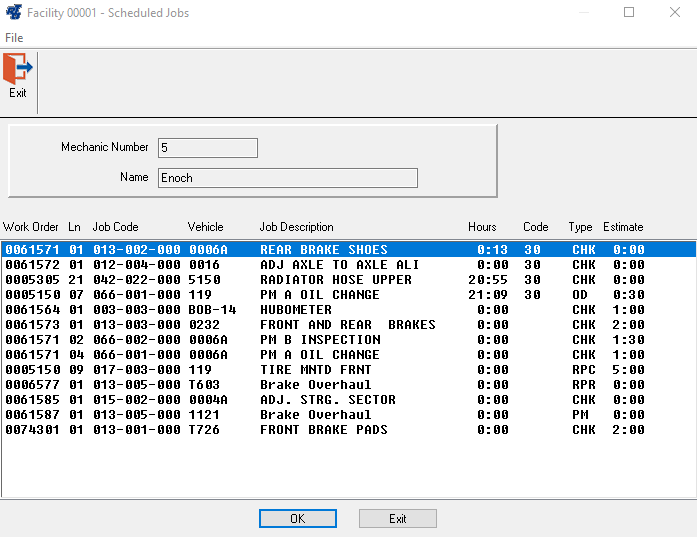Maximize the Scheduled Jobs window

629,13
